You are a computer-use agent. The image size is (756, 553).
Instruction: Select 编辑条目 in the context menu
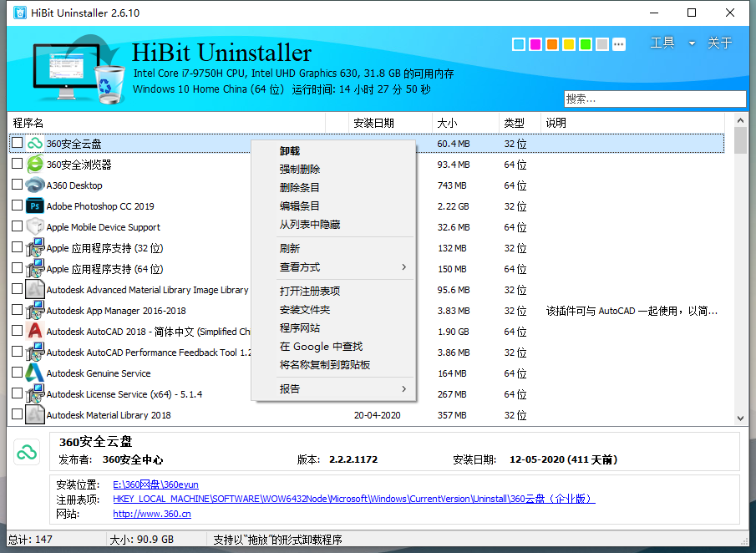click(333, 205)
